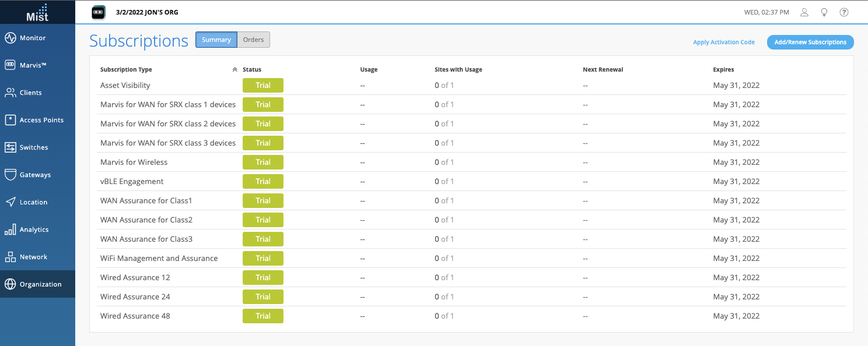Viewport: 868px width, 346px height.
Task: Select the Location arrow icon
Action: pos(10,202)
